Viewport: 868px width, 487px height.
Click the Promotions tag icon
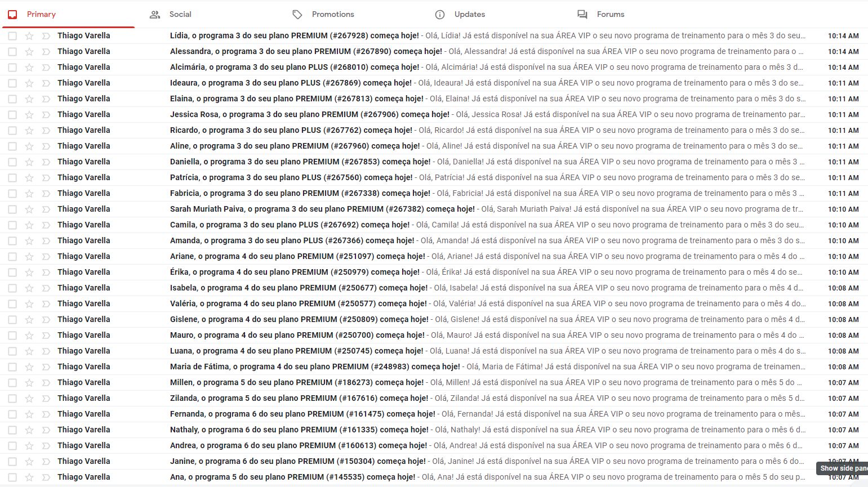297,15
